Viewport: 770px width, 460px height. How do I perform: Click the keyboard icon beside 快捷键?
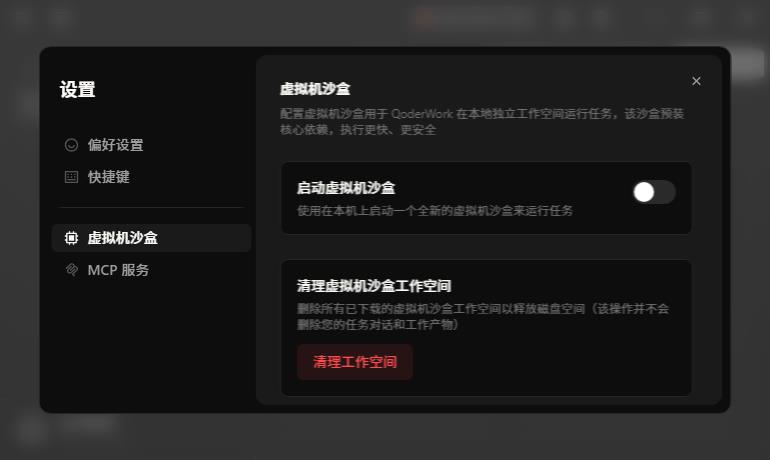[71, 177]
